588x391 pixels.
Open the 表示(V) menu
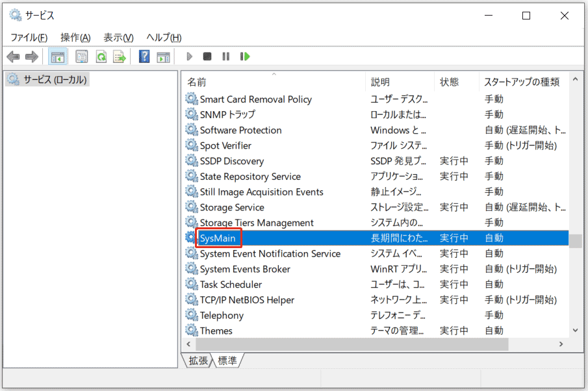(x=118, y=38)
